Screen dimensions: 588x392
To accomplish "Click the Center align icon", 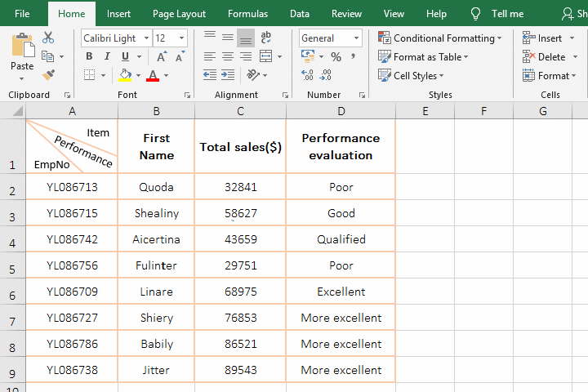I will (x=228, y=56).
